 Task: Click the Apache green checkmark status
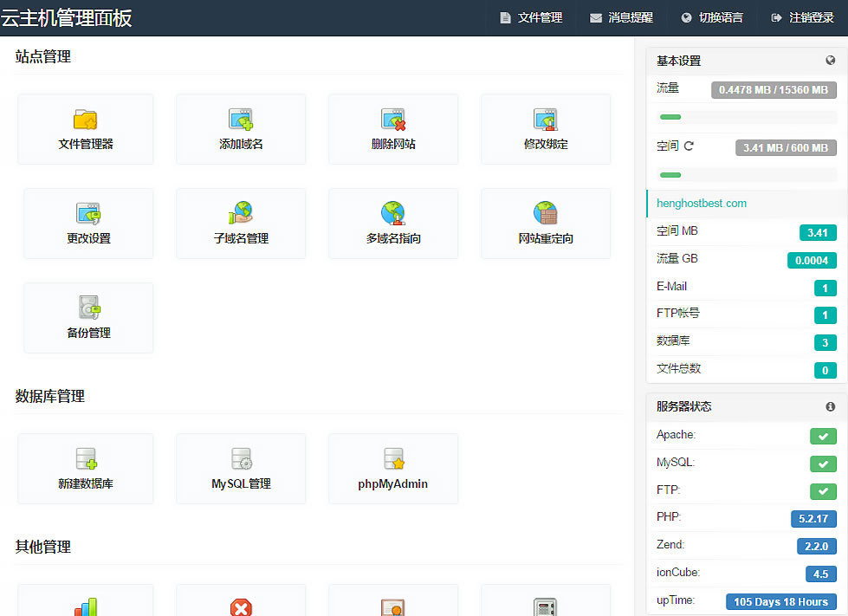[x=823, y=436]
